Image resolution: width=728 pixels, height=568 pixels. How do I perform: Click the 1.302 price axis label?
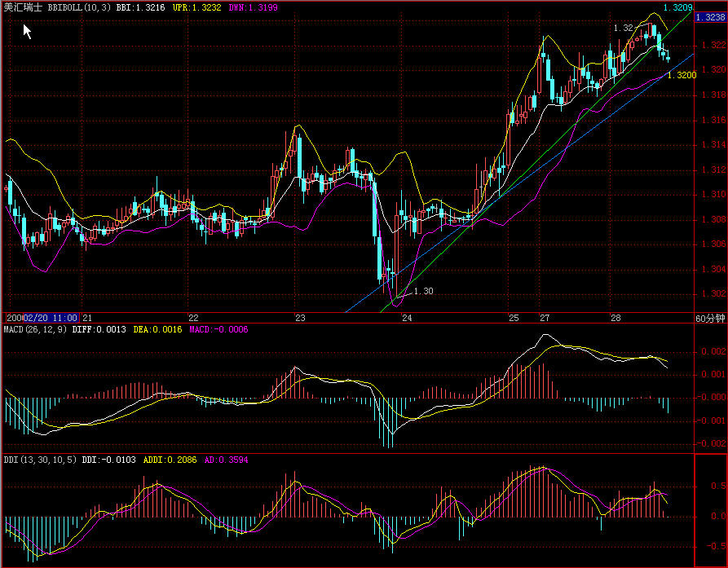pos(713,293)
